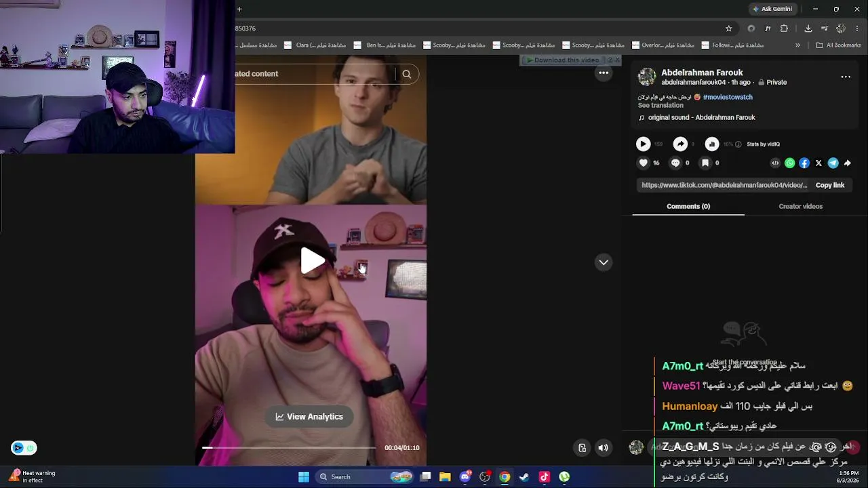Share the video to Facebook
Viewport: 868px width, 488px height.
click(x=804, y=163)
